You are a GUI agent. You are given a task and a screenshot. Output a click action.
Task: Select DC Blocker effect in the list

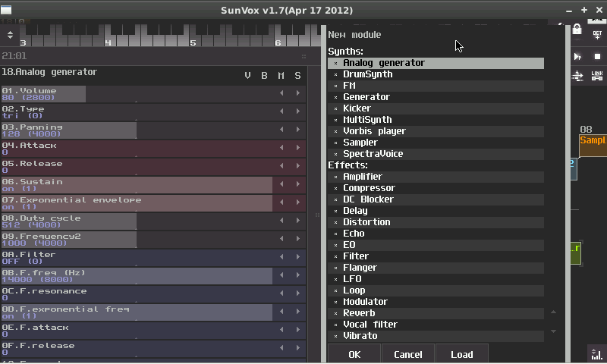pyautogui.click(x=436, y=199)
